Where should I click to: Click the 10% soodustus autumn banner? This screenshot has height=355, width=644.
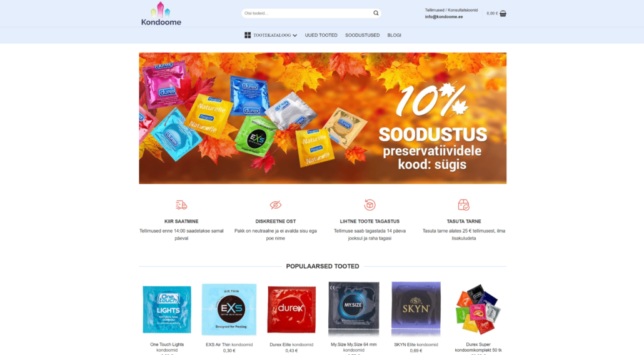coord(323,118)
